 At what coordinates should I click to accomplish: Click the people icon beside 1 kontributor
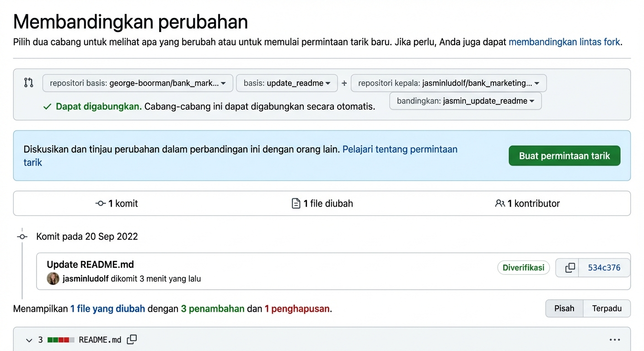click(x=500, y=203)
